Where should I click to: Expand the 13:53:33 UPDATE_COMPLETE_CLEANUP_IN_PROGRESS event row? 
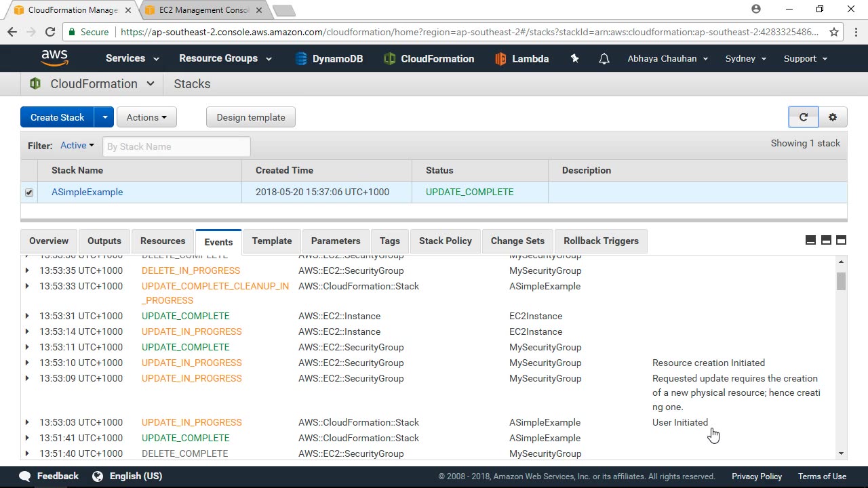pyautogui.click(x=27, y=286)
